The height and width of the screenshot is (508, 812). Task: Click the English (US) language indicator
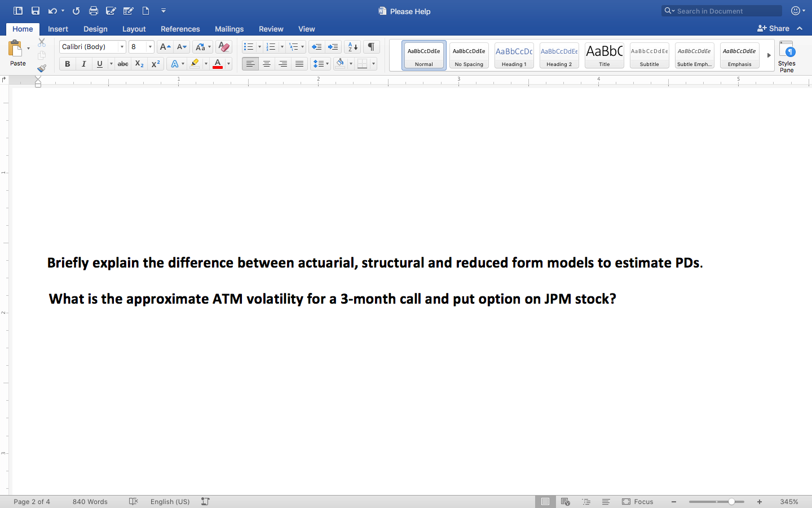pos(170,501)
